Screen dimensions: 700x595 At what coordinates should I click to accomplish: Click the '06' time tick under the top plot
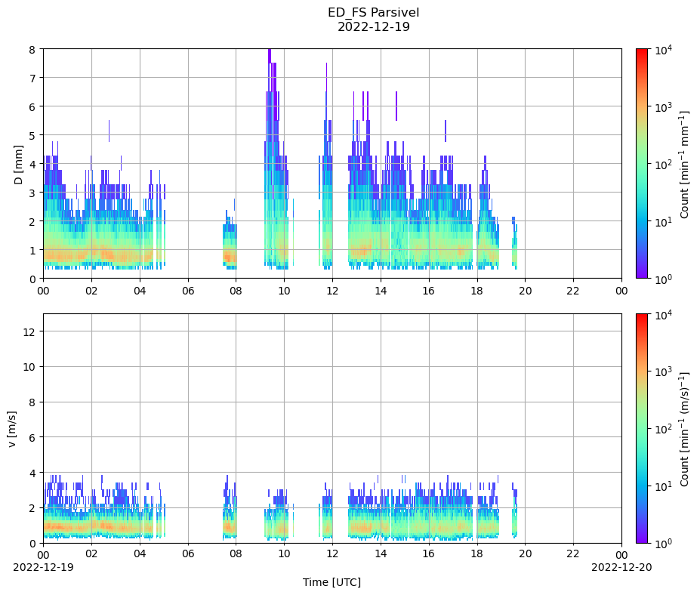[188, 291]
